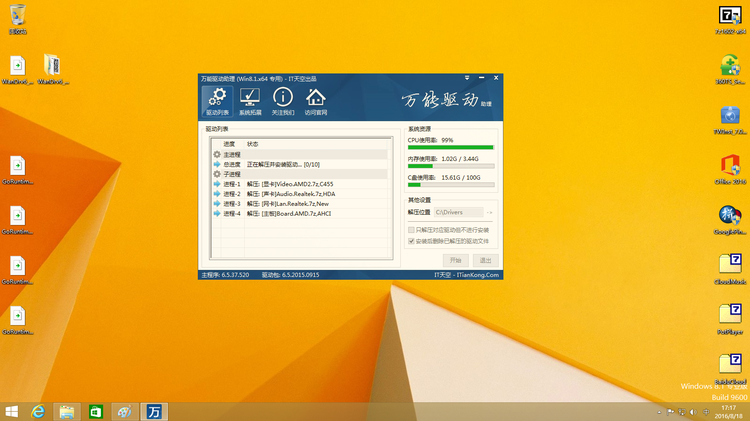Image resolution: width=750 pixels, height=421 pixels.
Task: Select the 进程-2 Audio.Realtek.7z row
Action: (300, 194)
